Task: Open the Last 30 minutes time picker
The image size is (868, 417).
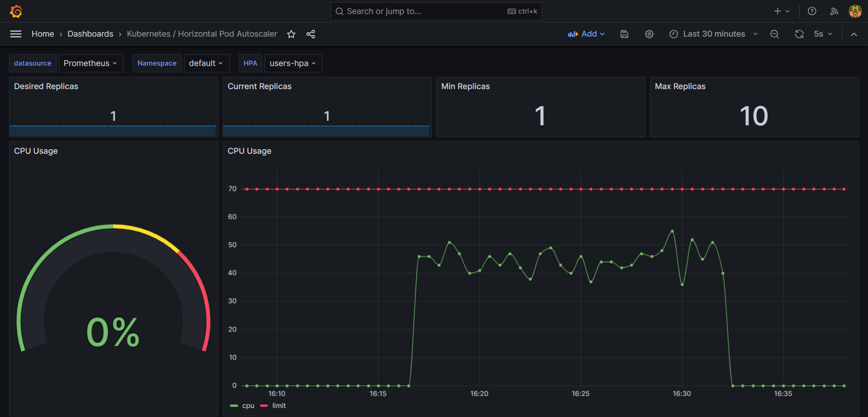Action: tap(714, 34)
